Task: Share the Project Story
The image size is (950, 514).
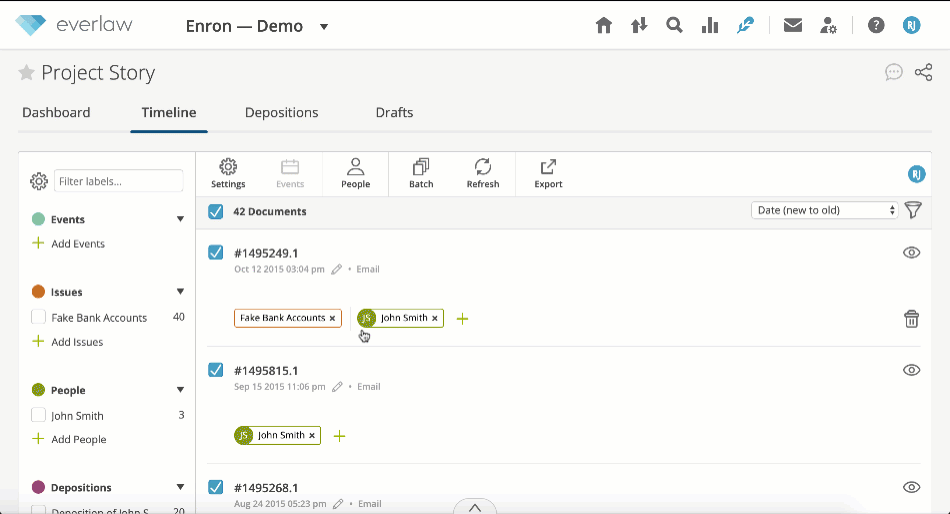Action: [923, 73]
